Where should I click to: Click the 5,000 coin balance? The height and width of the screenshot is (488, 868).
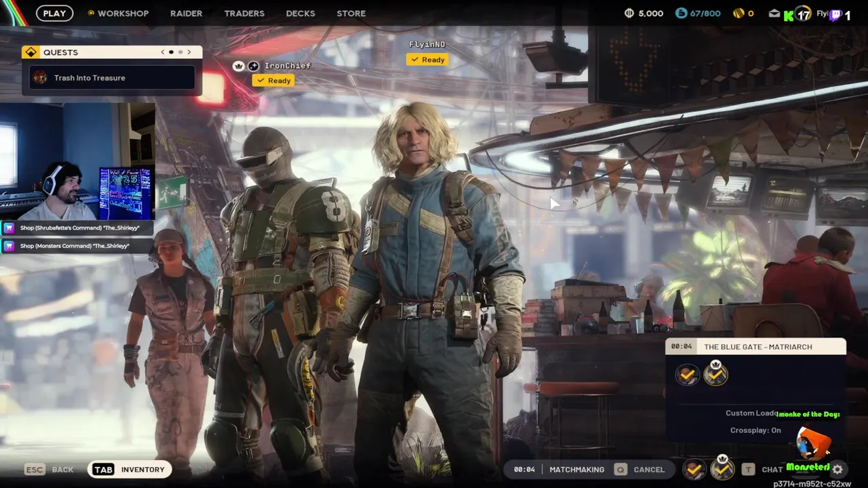coord(650,13)
